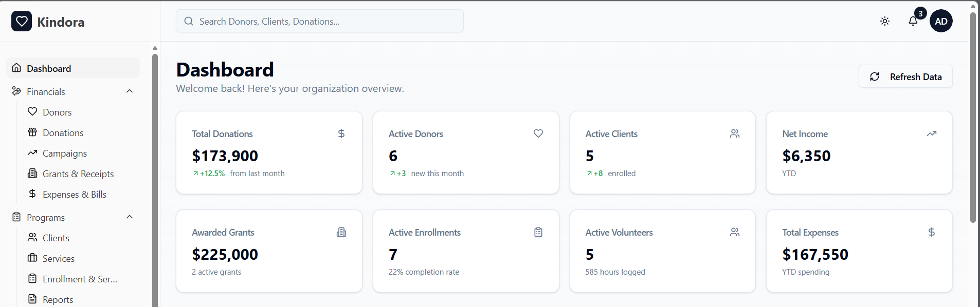The height and width of the screenshot is (307, 980).
Task: Click the main page vertical scrollbar thumb
Action: click(973, 117)
